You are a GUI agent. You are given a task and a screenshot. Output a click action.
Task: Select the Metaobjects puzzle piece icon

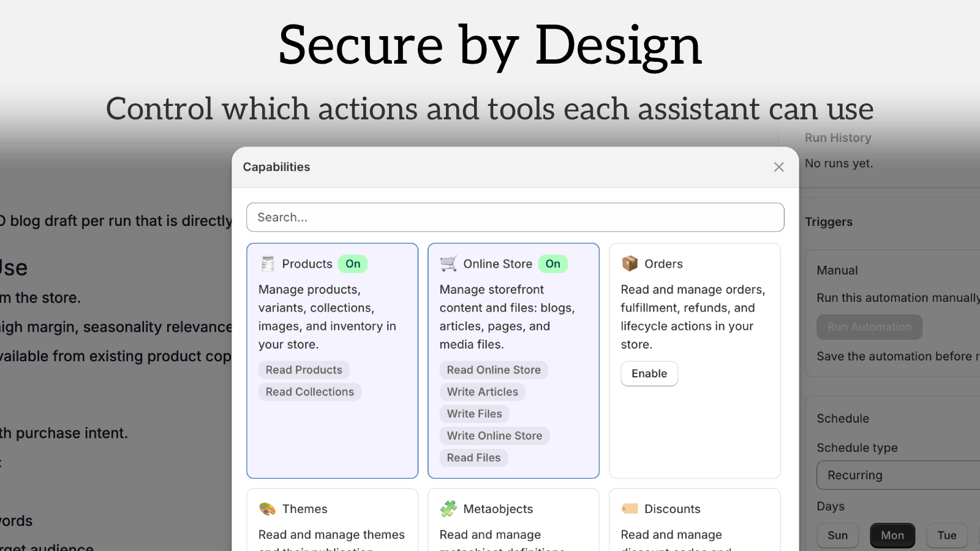tap(448, 509)
